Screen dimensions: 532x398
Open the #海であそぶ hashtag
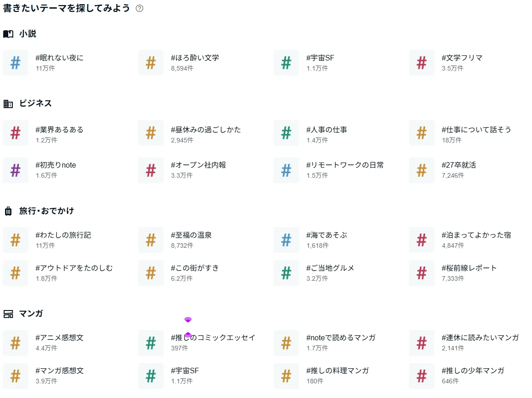327,235
